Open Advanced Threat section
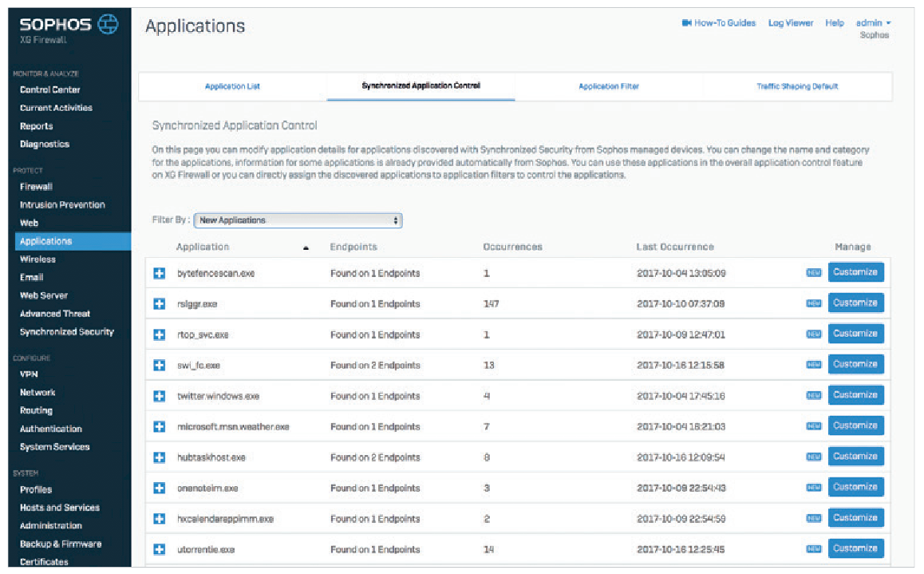 click(55, 314)
